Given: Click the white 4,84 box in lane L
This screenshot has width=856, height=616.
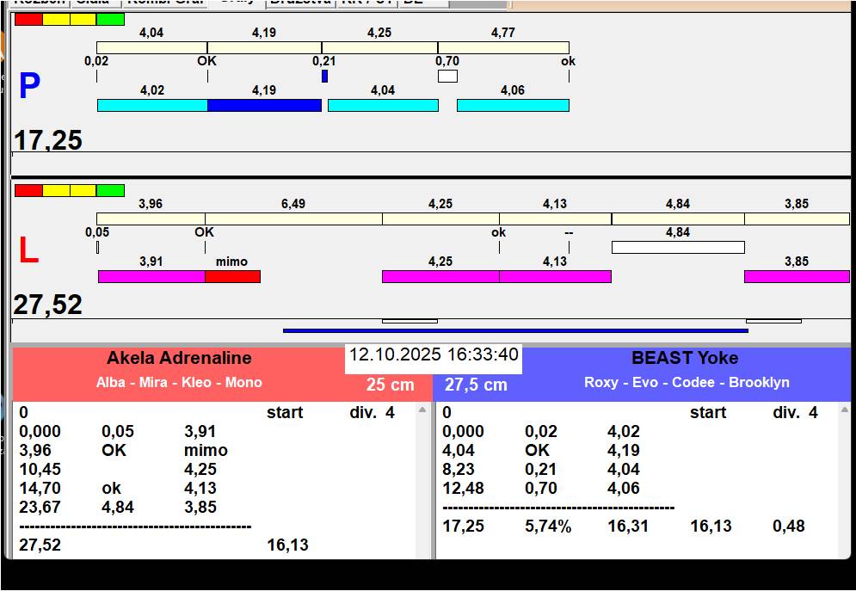Looking at the screenshot, I should pos(678,247).
